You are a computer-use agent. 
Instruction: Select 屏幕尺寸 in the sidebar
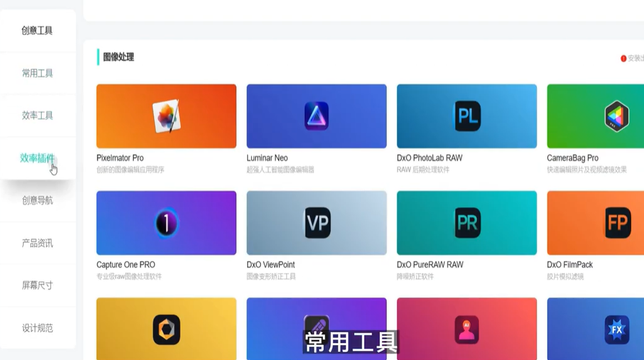point(38,285)
